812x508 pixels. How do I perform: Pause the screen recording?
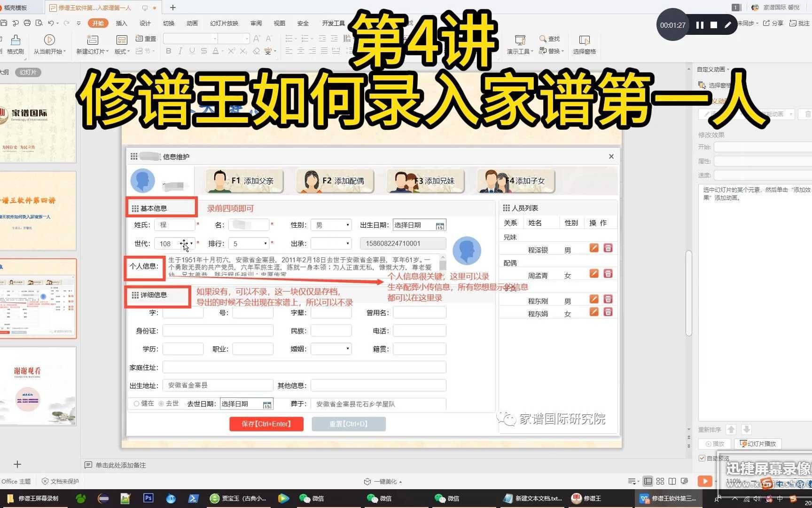point(700,25)
